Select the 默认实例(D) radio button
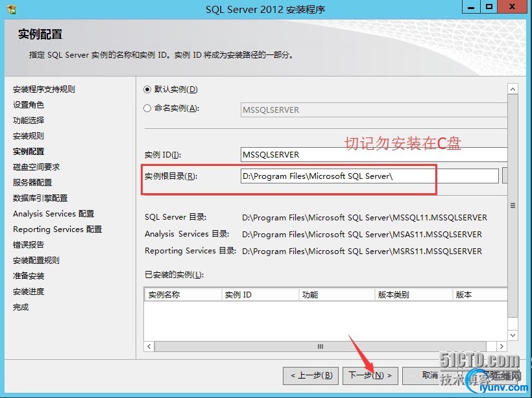Image resolution: width=532 pixels, height=398 pixels. pyautogui.click(x=147, y=89)
